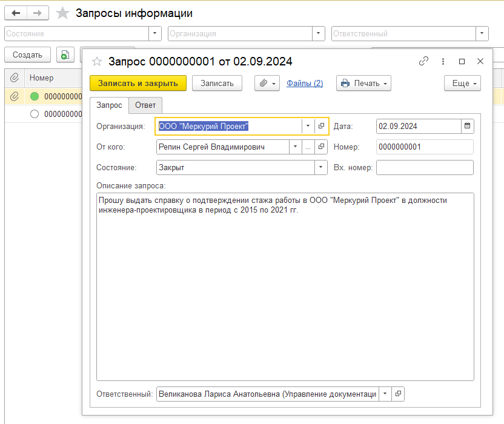This screenshot has width=504, height=424.
Task: Click the paperclip column header icon
Action: coord(15,78)
